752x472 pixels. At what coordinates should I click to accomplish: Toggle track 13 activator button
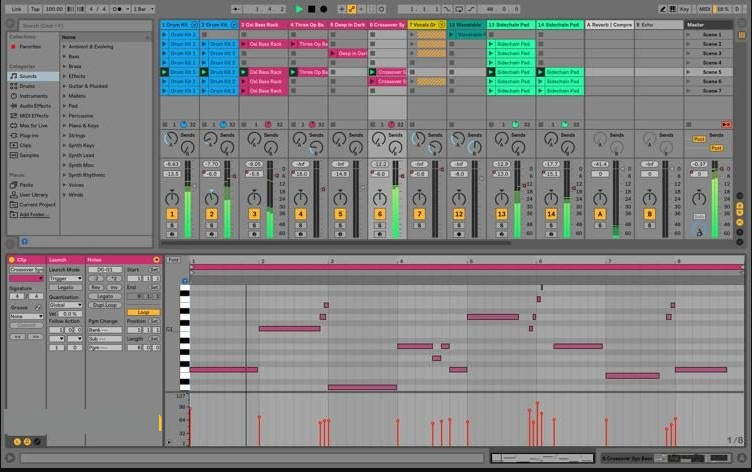pyautogui.click(x=501, y=214)
